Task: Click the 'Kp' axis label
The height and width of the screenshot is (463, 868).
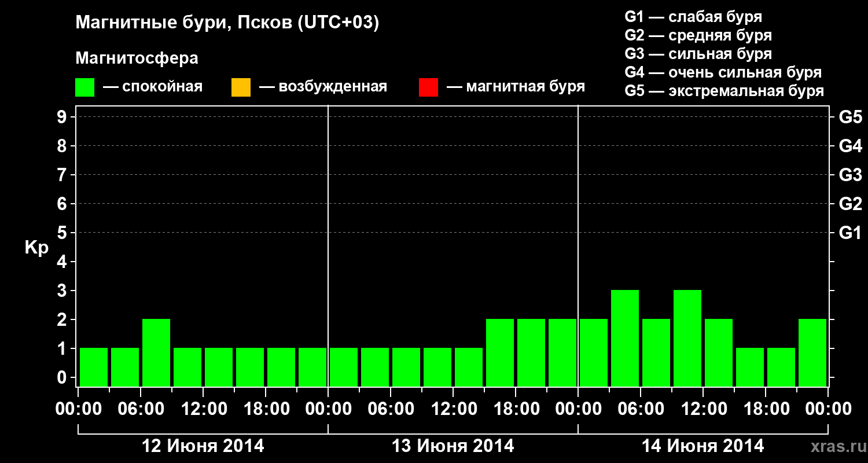Action: point(36,248)
